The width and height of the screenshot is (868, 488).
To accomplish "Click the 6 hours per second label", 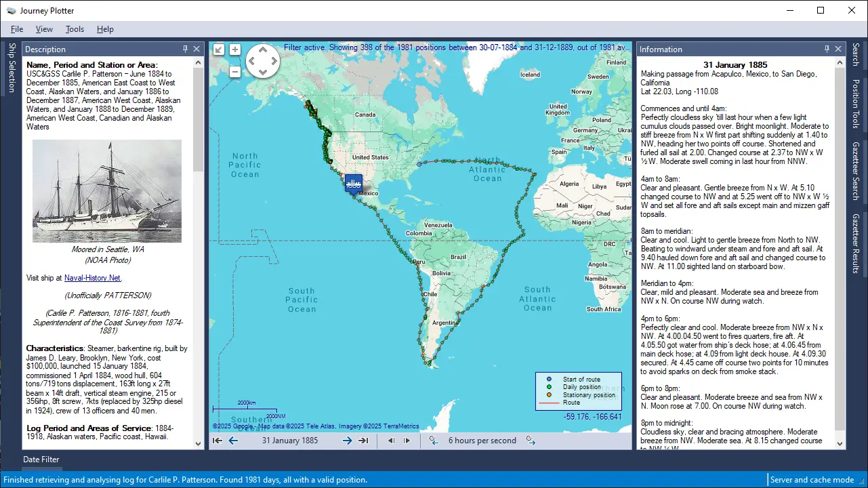I will pos(482,441).
